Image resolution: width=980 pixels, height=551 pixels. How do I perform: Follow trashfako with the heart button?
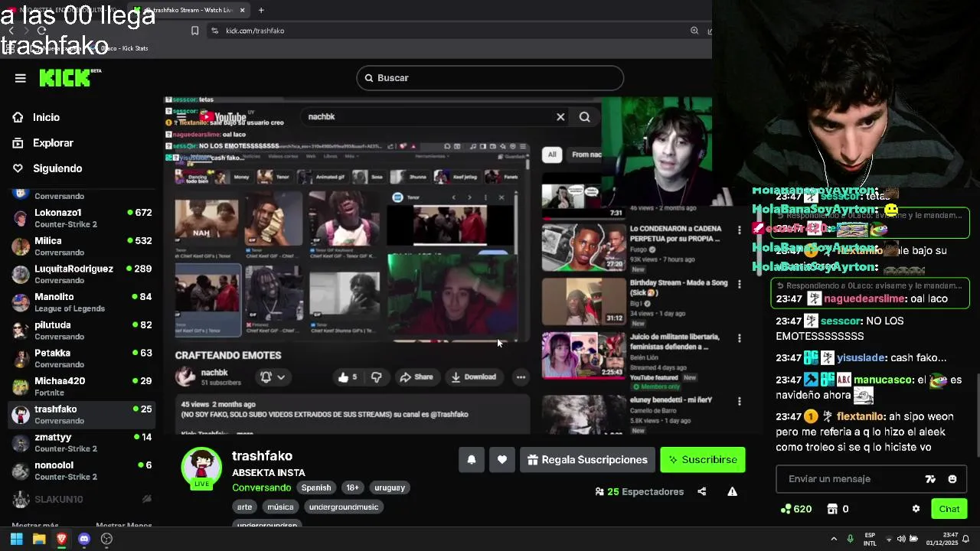coord(502,460)
